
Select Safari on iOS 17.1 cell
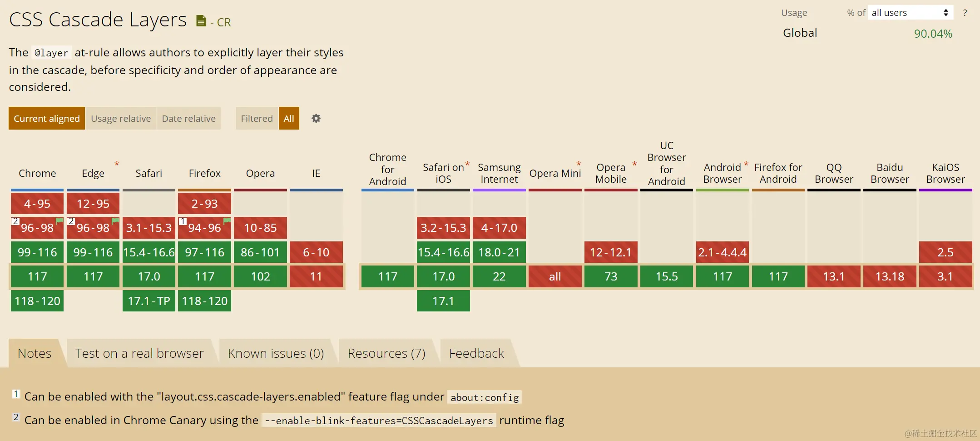pyautogui.click(x=443, y=301)
